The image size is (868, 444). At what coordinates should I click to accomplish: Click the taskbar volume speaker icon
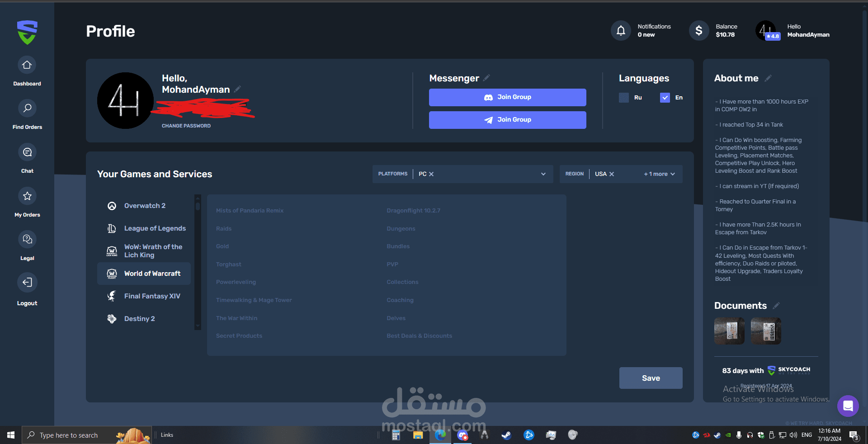793,435
